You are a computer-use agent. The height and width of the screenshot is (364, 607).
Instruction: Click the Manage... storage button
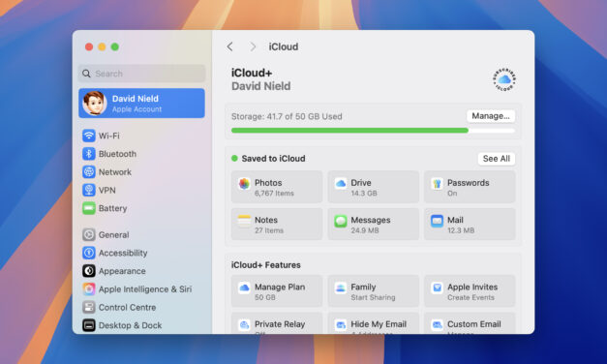[491, 116]
